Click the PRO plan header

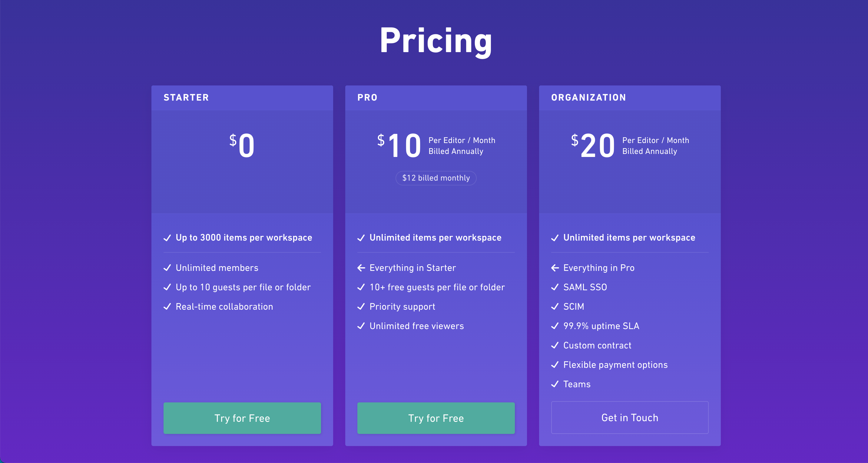tap(367, 98)
